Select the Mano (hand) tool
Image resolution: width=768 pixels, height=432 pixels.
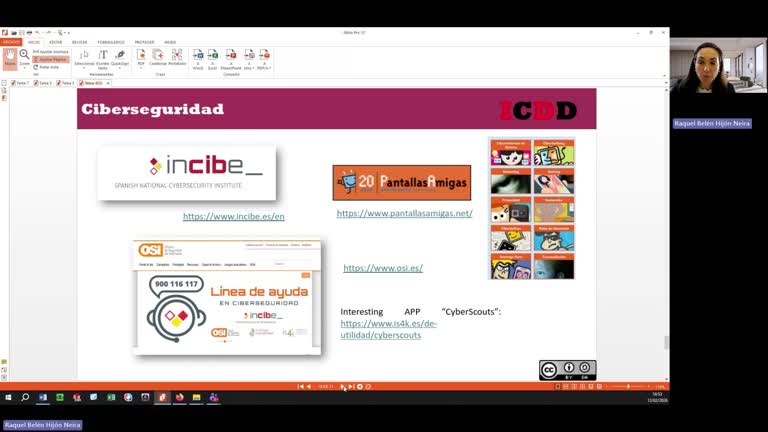point(10,59)
